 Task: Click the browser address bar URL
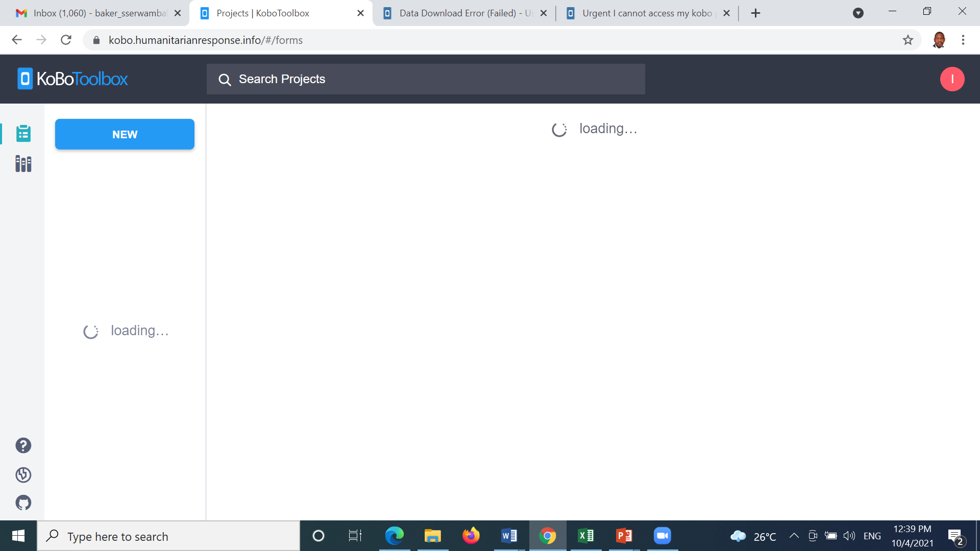point(206,40)
